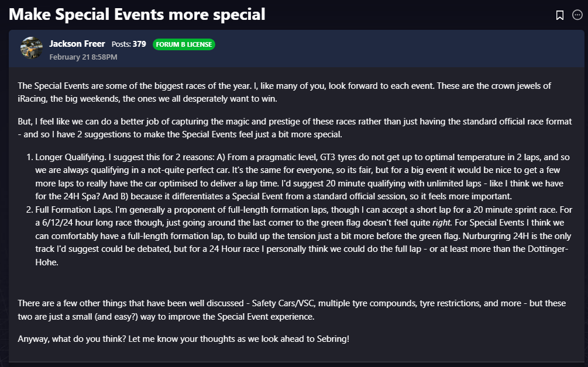Open the February 21 8:58PM permalink
The height and width of the screenshot is (367, 588).
83,57
